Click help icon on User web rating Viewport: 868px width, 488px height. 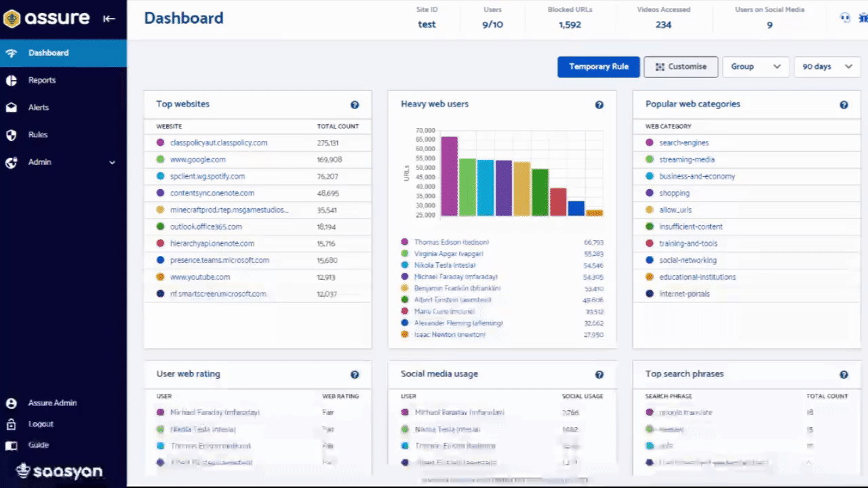355,375
